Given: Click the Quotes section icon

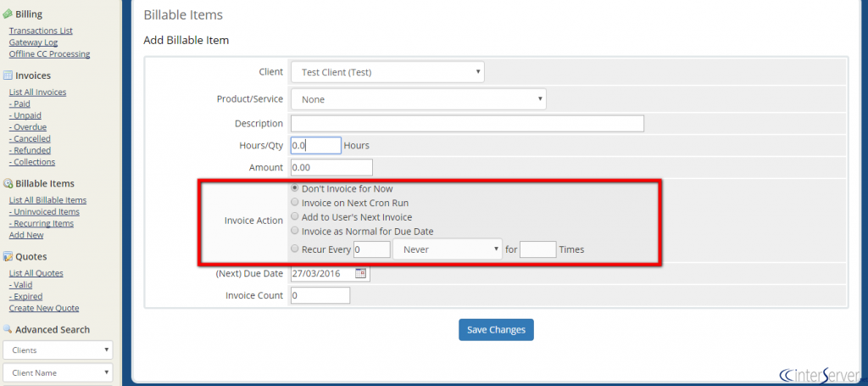Looking at the screenshot, I should 8,256.
